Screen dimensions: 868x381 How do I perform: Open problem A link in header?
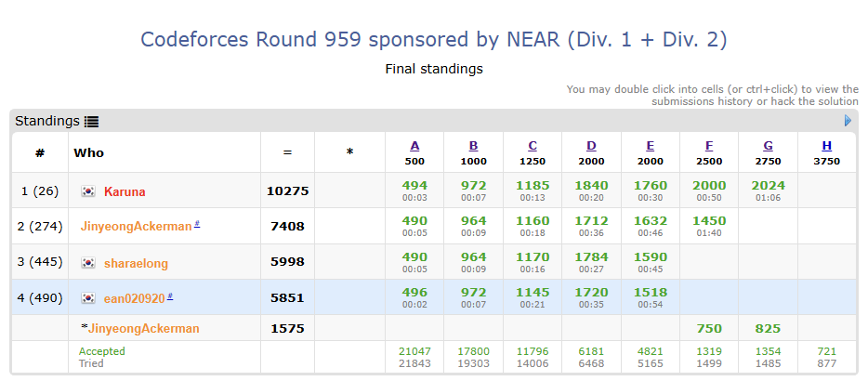[x=414, y=146]
